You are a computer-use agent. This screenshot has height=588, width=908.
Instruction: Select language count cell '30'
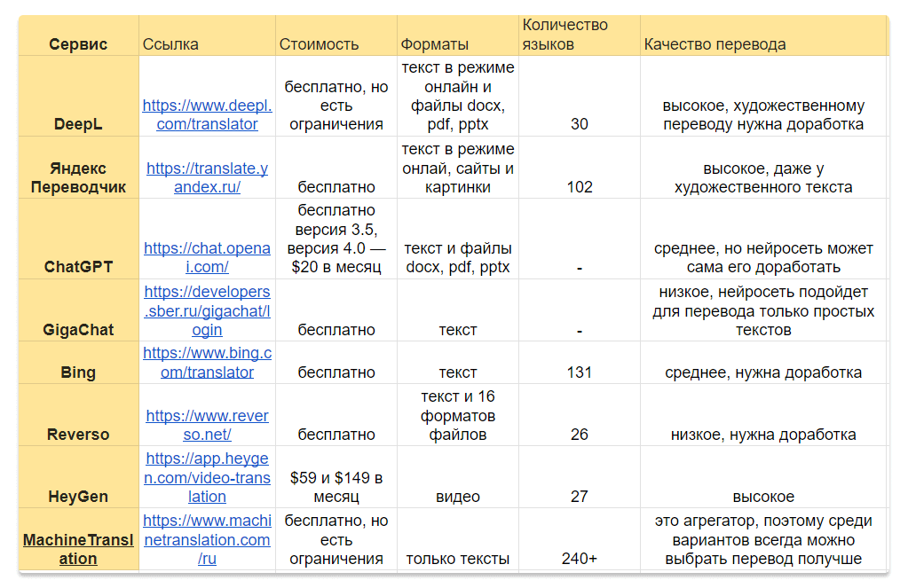click(x=580, y=96)
